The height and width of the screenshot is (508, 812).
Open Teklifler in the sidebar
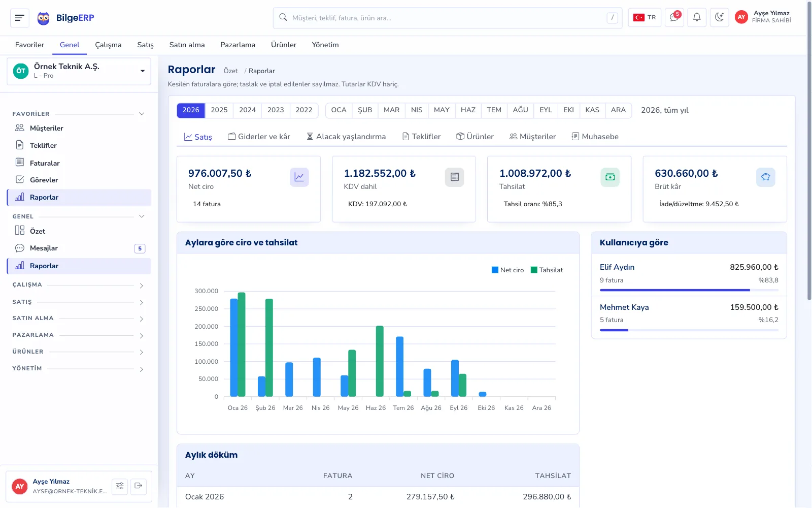79,145
